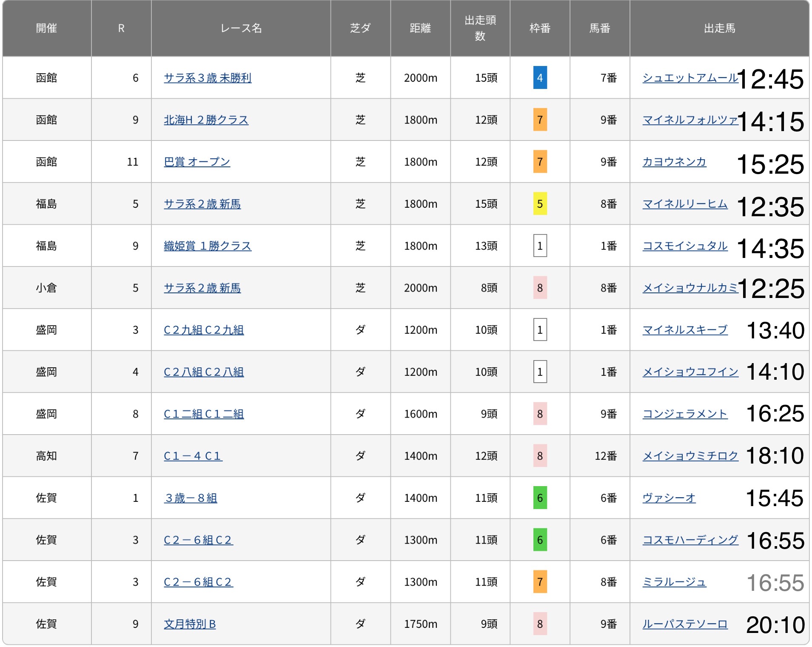Open the 織姫賞 １勝クラス race link

208,246
